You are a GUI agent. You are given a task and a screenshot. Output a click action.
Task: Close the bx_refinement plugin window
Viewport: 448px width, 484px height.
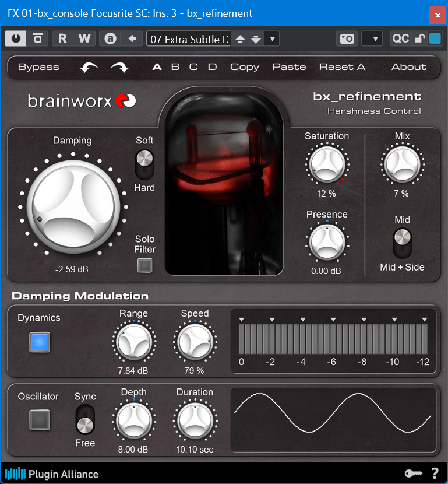pos(437,15)
